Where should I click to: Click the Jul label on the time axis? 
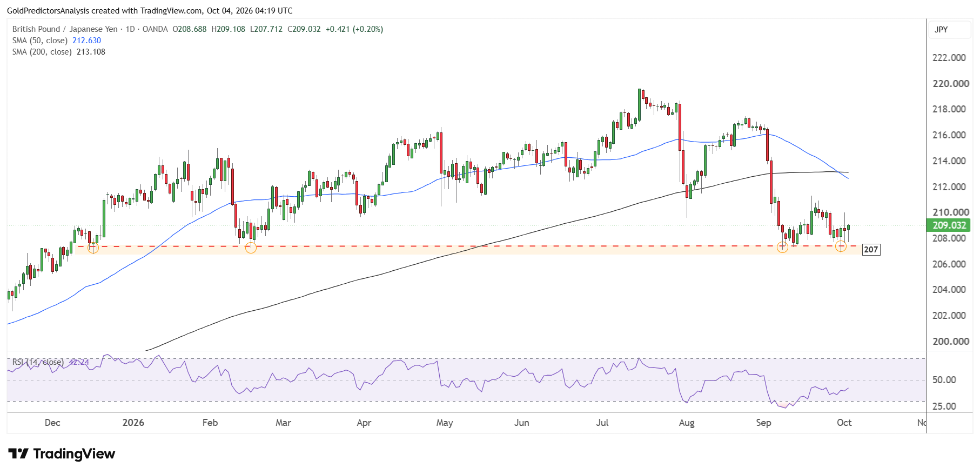pos(602,423)
